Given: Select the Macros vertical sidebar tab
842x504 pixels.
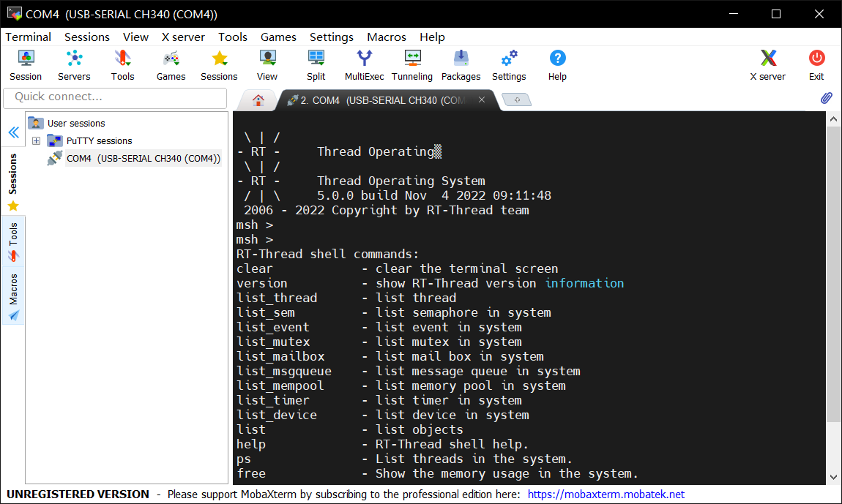Looking at the screenshot, I should pos(13,296).
